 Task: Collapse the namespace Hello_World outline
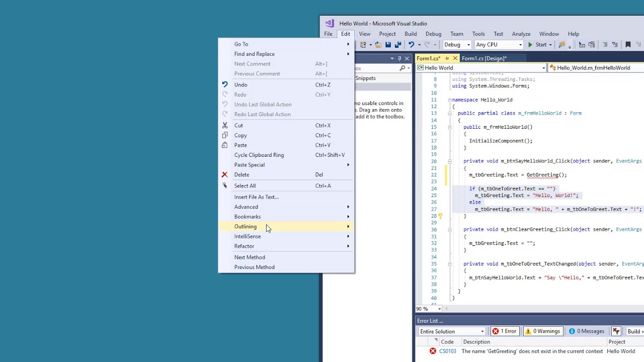[x=450, y=100]
